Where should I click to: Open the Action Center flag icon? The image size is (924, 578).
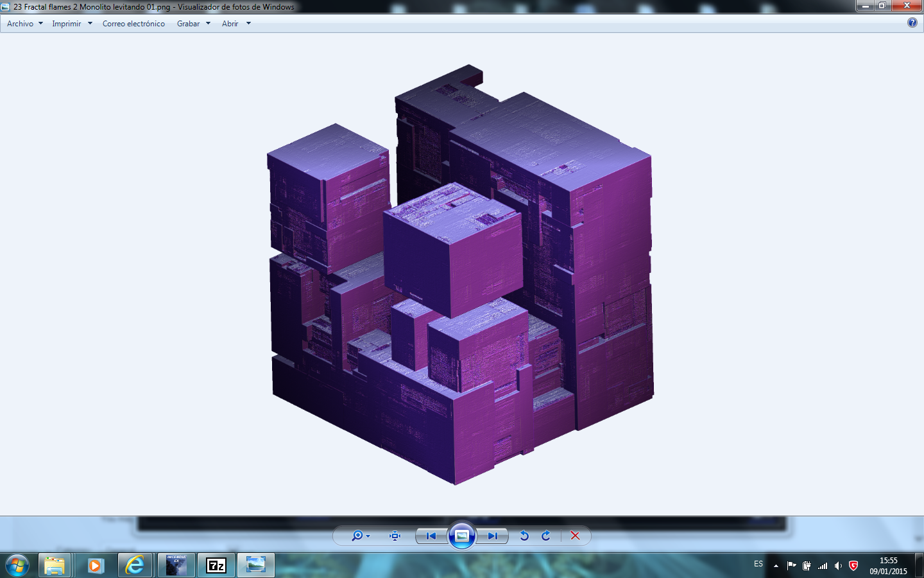pyautogui.click(x=791, y=566)
